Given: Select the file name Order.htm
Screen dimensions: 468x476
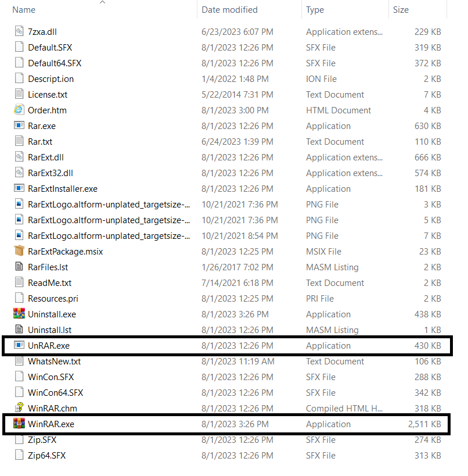Looking at the screenshot, I should pos(47,110).
